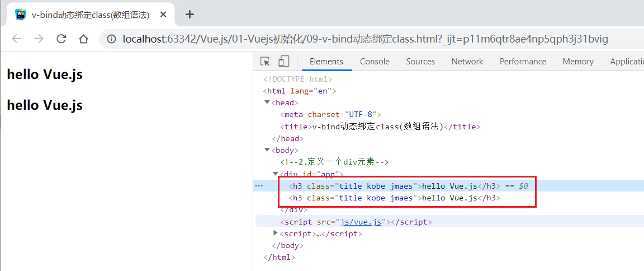Click the browser Back arrow
Viewport: 644px width, 271px height.
(16, 39)
